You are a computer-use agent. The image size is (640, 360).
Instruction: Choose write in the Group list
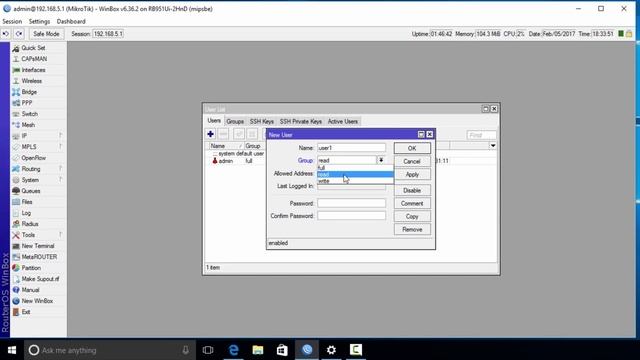click(x=355, y=181)
